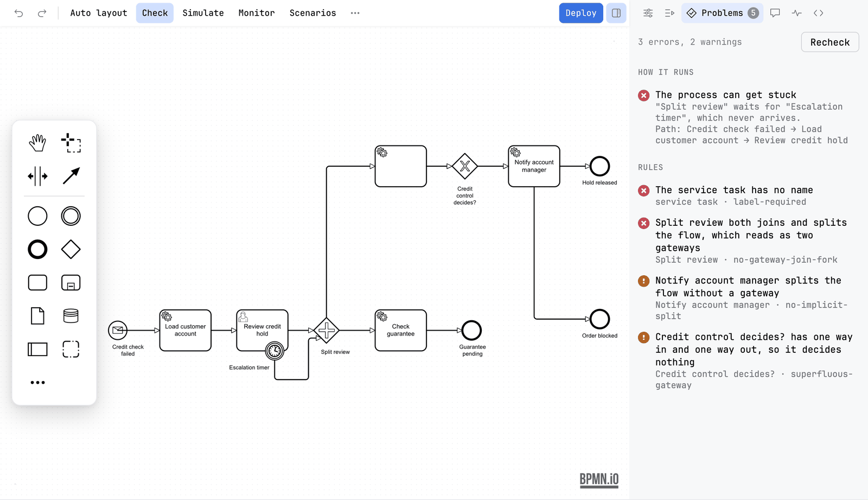Open the variables panel icon
Screen dimensions: 868x500
[669, 13]
